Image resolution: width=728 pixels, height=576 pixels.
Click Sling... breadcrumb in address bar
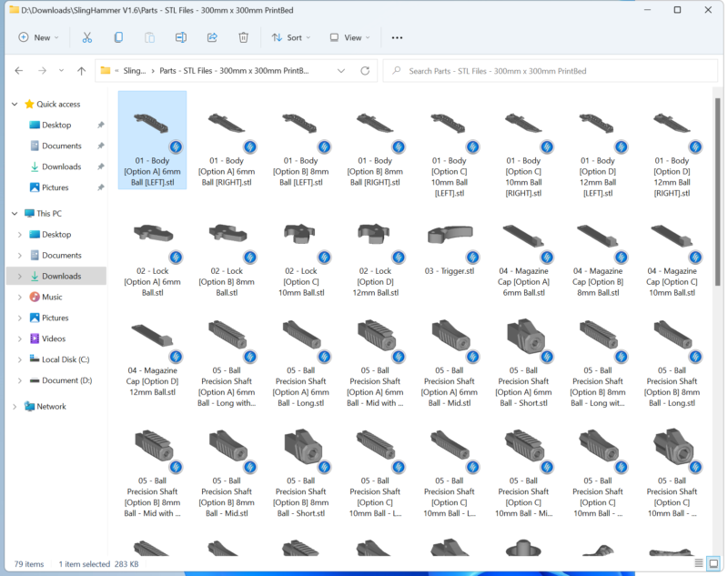pos(135,71)
